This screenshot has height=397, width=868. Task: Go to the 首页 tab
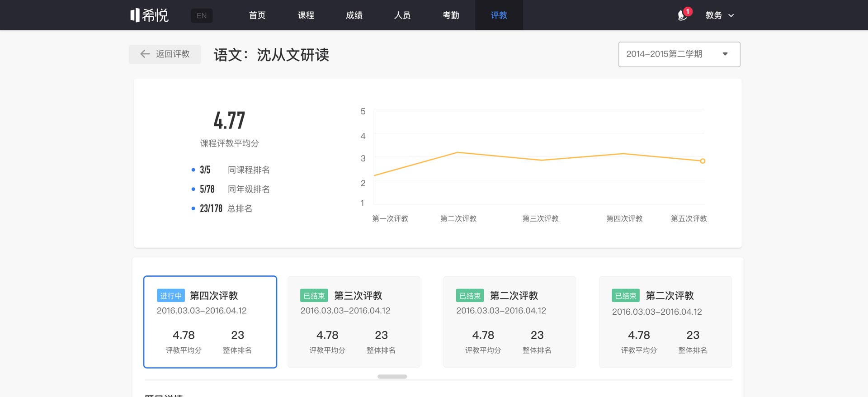pos(257,15)
